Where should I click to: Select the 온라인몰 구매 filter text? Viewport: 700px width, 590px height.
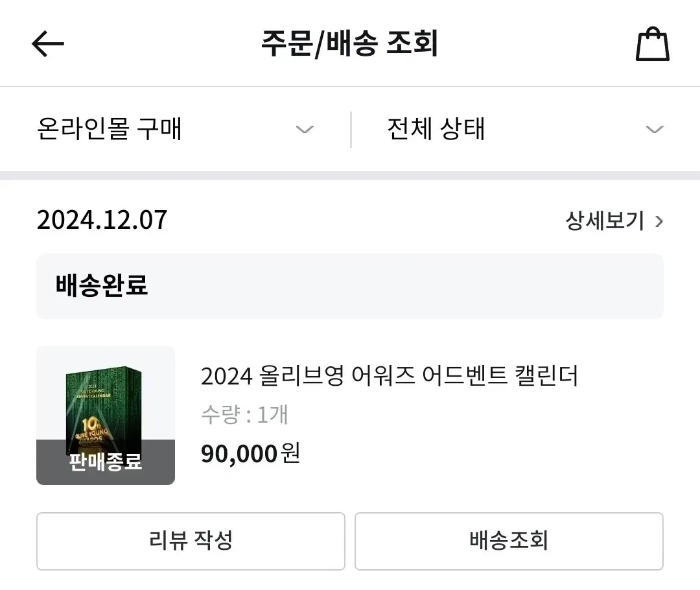[110, 128]
